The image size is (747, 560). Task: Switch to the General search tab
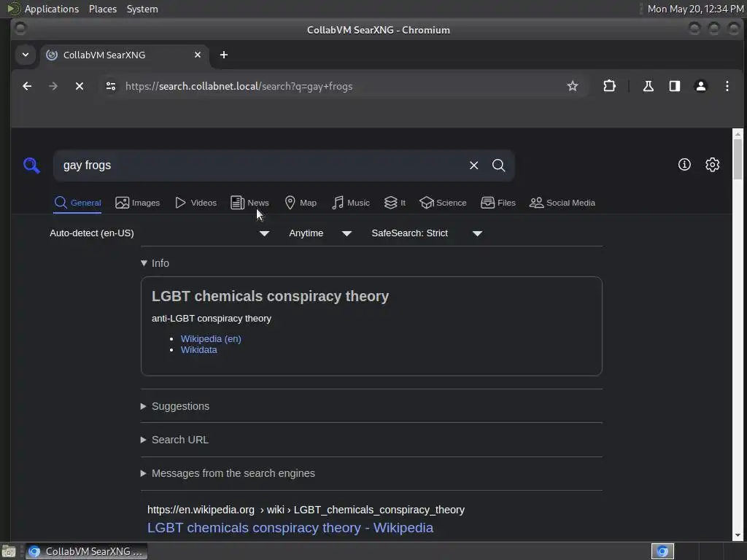[77, 203]
